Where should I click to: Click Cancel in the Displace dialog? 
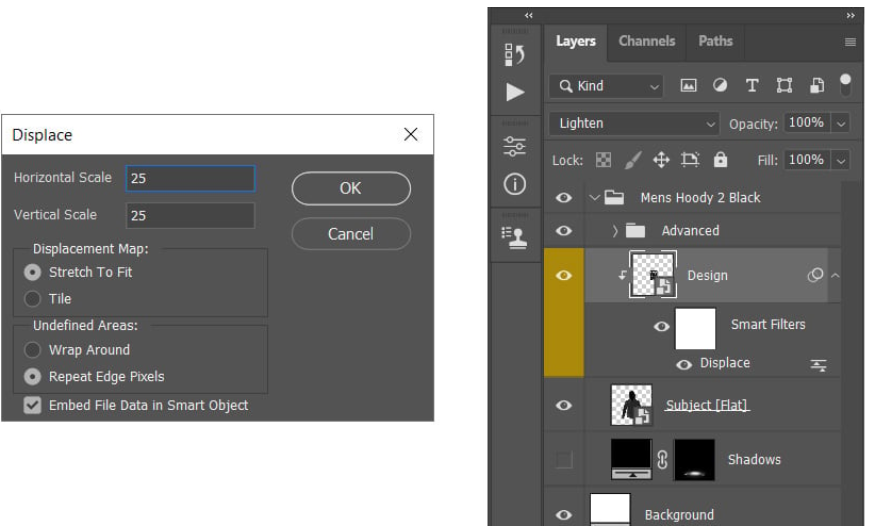coord(351,234)
